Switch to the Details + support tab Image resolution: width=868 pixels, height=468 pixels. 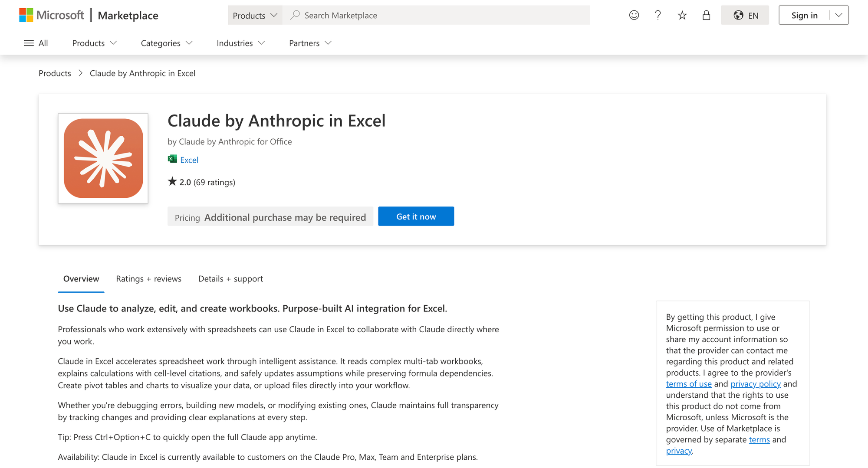coord(230,279)
